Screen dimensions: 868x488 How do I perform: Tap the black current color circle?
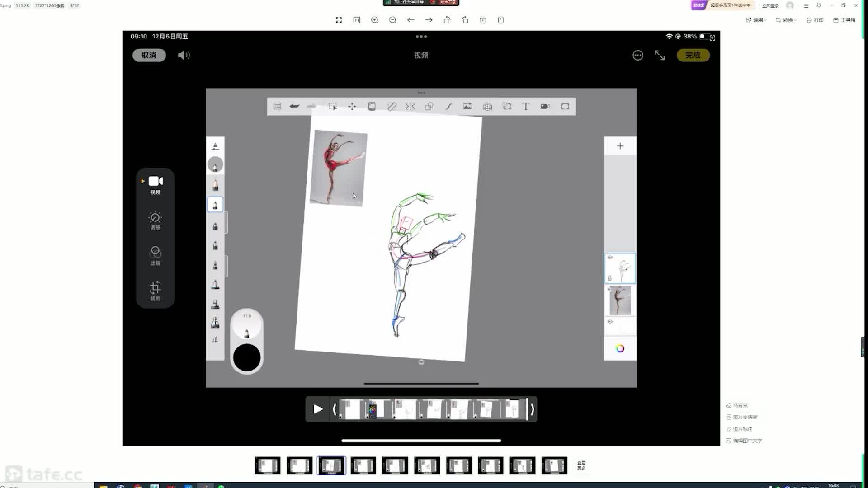247,357
